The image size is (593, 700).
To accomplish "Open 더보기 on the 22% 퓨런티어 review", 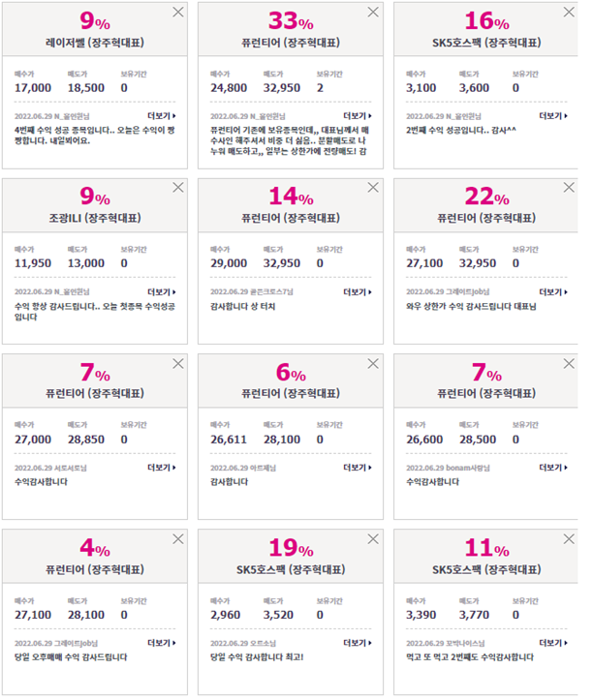I will point(553,292).
